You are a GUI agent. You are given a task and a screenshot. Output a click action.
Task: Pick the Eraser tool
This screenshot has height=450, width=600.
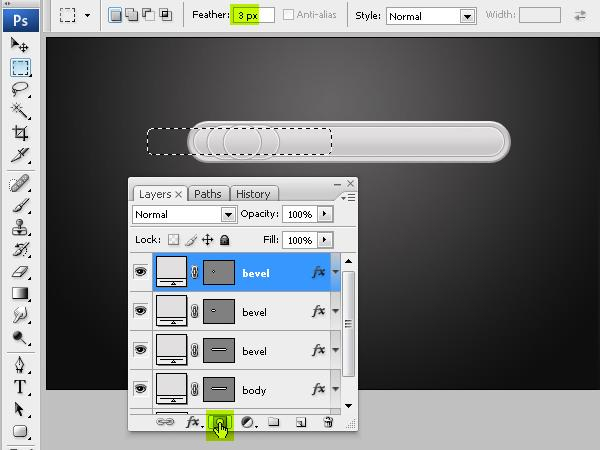20,272
